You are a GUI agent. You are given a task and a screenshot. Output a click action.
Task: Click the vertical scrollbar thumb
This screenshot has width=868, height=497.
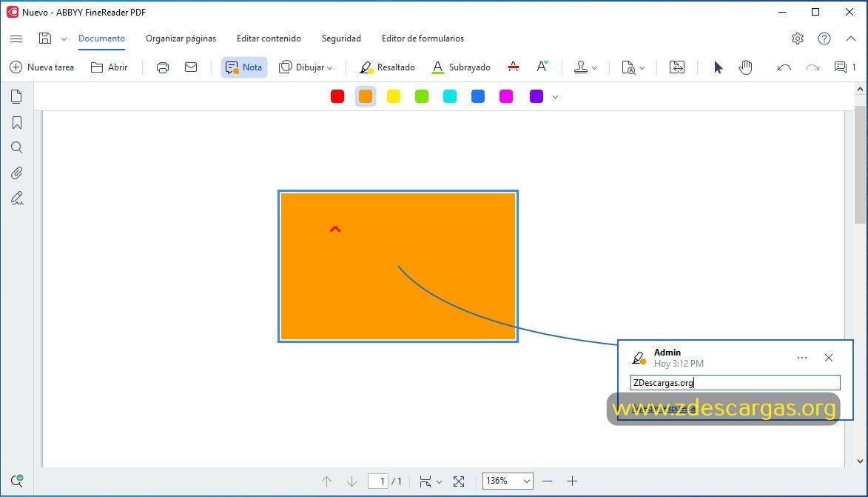point(860,164)
